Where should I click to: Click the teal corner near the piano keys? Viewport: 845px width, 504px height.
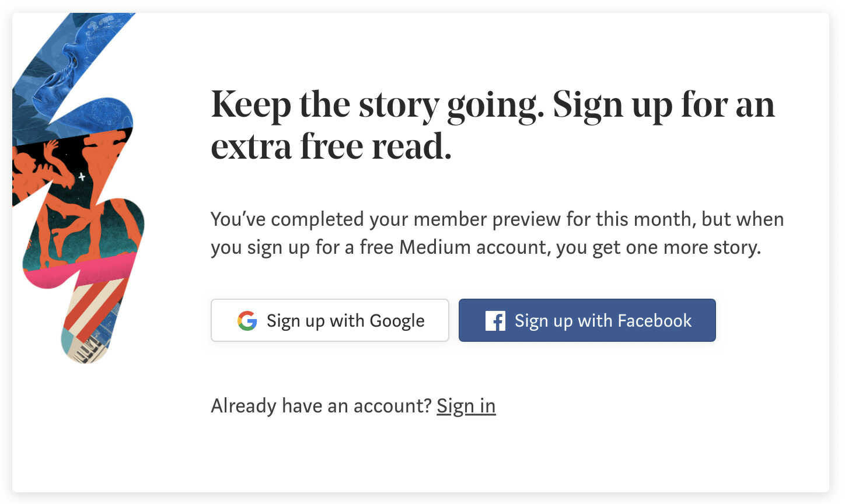point(68,341)
